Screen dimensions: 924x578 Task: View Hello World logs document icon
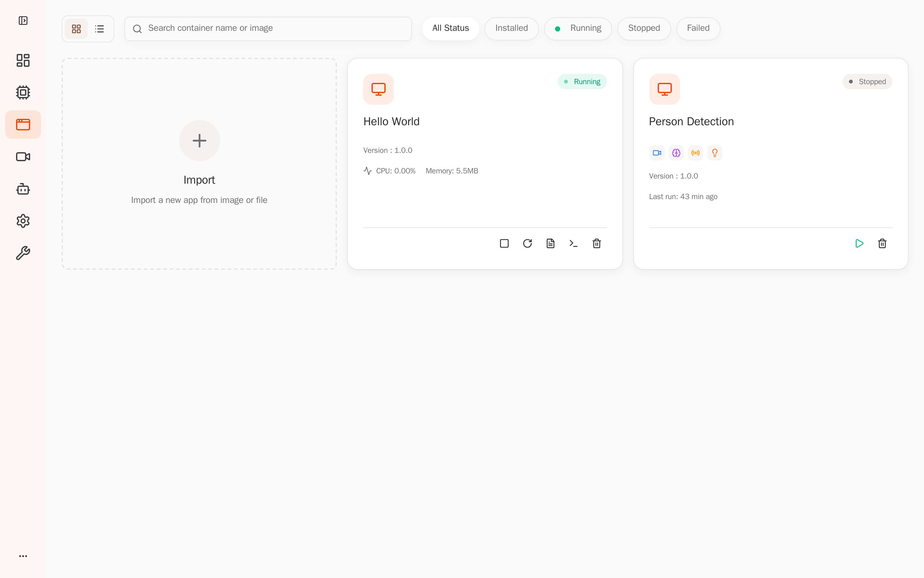[551, 243]
